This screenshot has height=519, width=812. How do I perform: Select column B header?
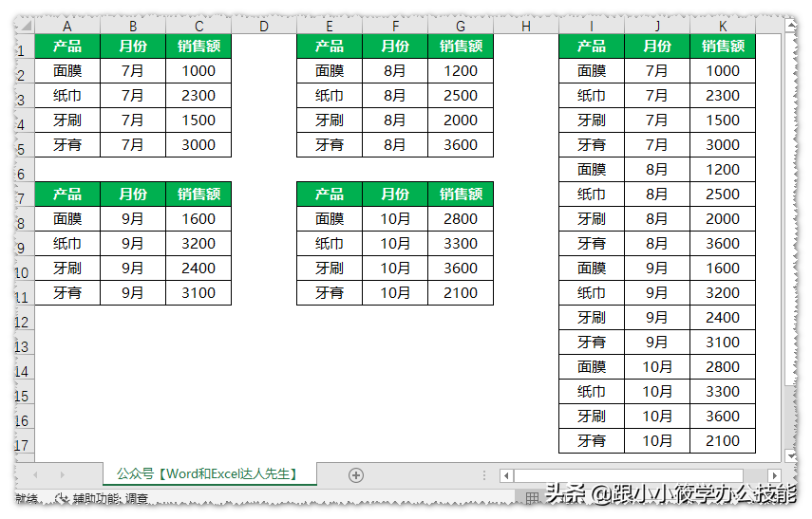pos(133,27)
